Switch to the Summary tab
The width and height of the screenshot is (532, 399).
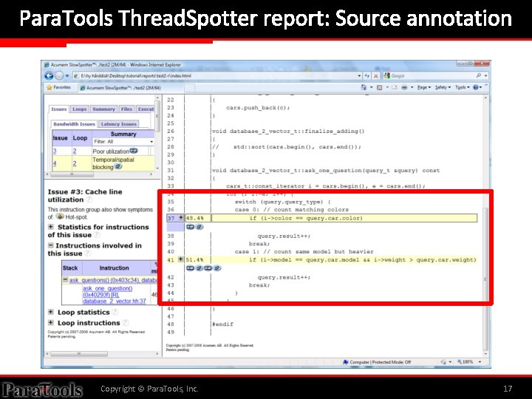(103, 109)
